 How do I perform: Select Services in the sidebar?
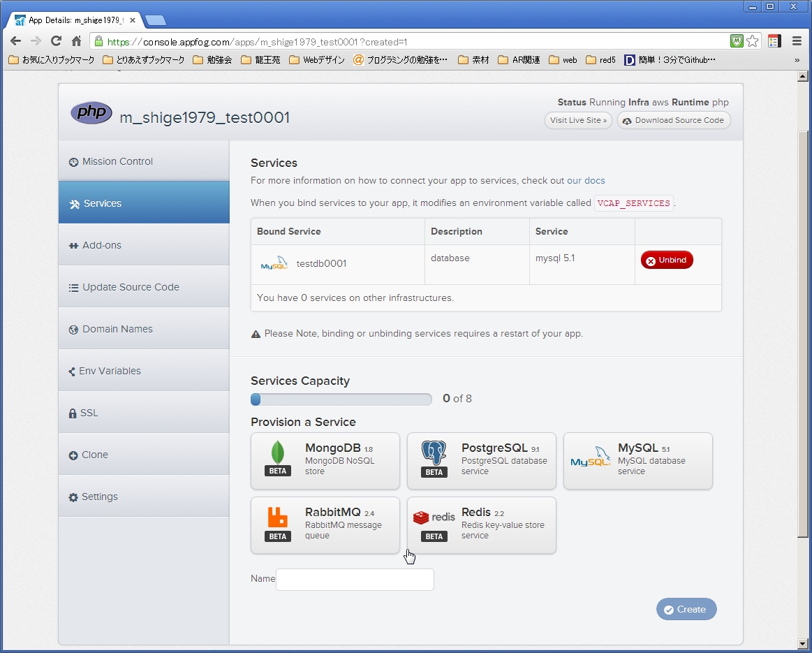point(144,203)
